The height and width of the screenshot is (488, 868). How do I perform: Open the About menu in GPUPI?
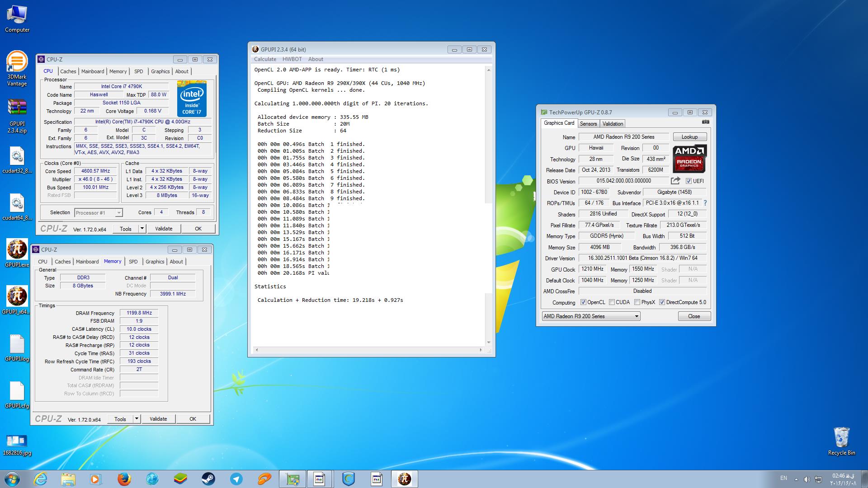(x=316, y=59)
